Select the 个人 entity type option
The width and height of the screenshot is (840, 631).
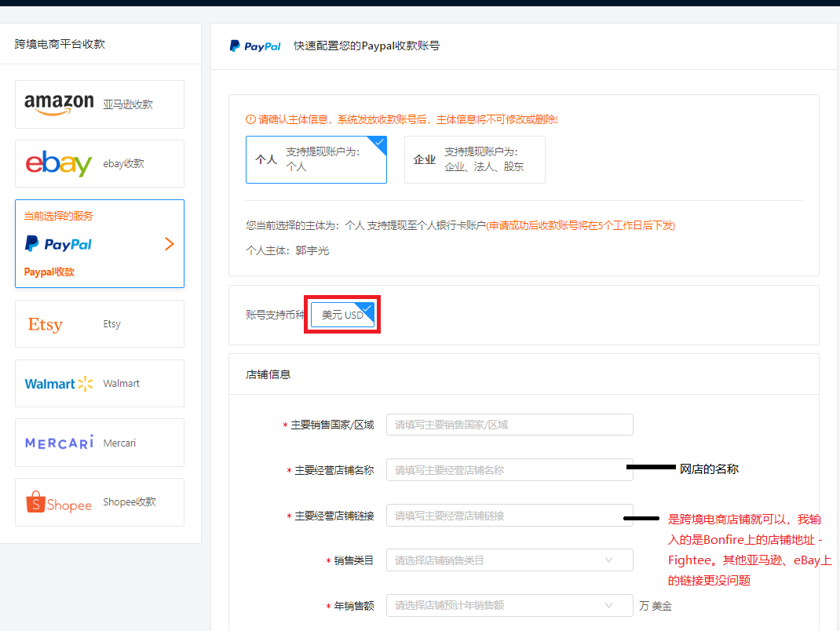coord(316,159)
